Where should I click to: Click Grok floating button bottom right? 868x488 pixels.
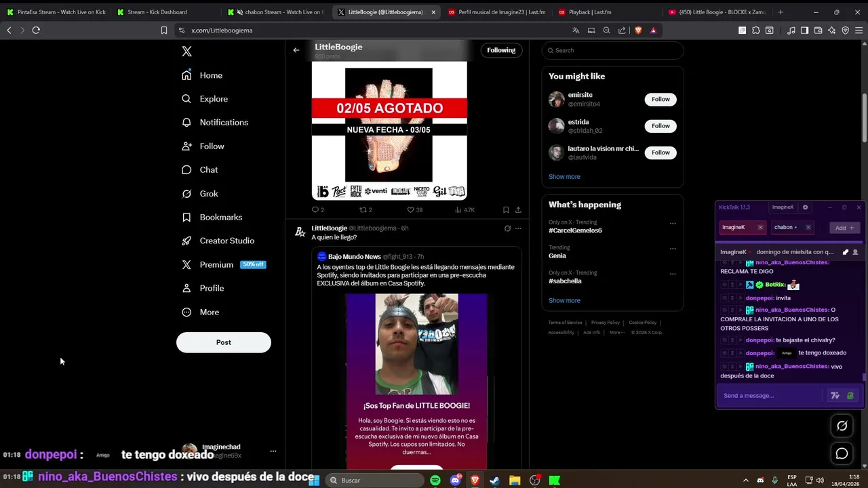[842, 426]
